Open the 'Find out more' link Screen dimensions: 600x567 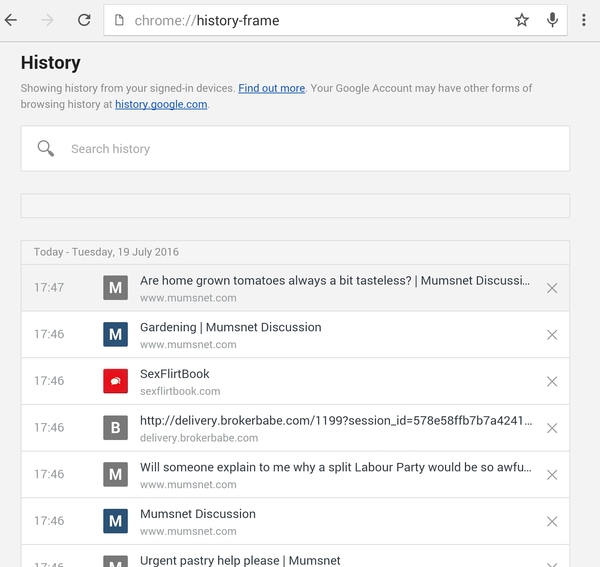click(271, 88)
